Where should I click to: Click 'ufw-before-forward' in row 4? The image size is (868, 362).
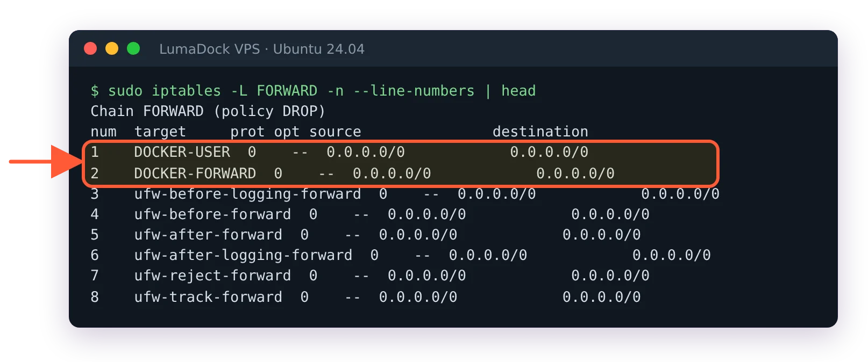[x=212, y=214]
